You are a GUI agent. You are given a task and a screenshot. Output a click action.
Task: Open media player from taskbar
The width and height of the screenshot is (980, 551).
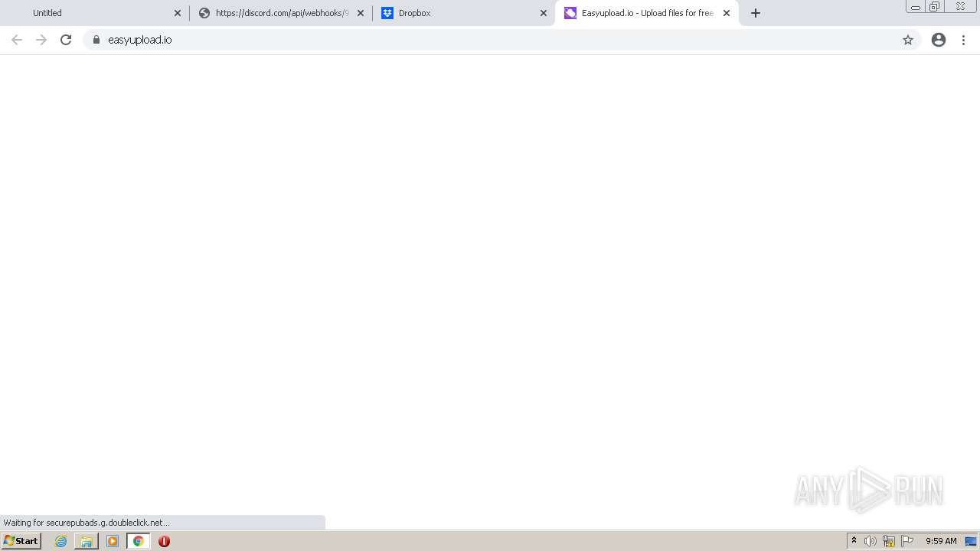click(113, 541)
